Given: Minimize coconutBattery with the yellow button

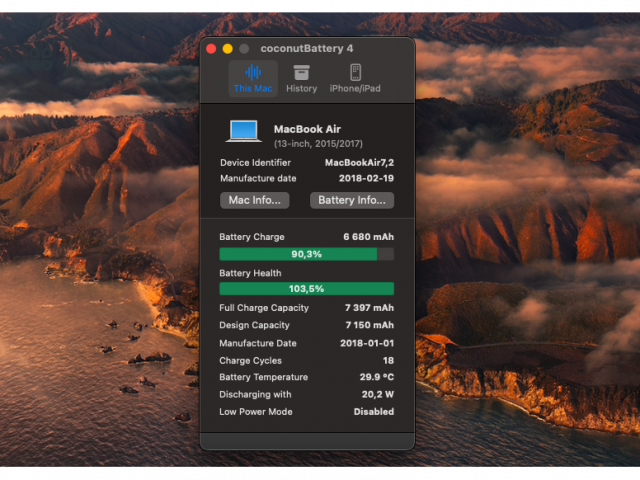Looking at the screenshot, I should (228, 49).
